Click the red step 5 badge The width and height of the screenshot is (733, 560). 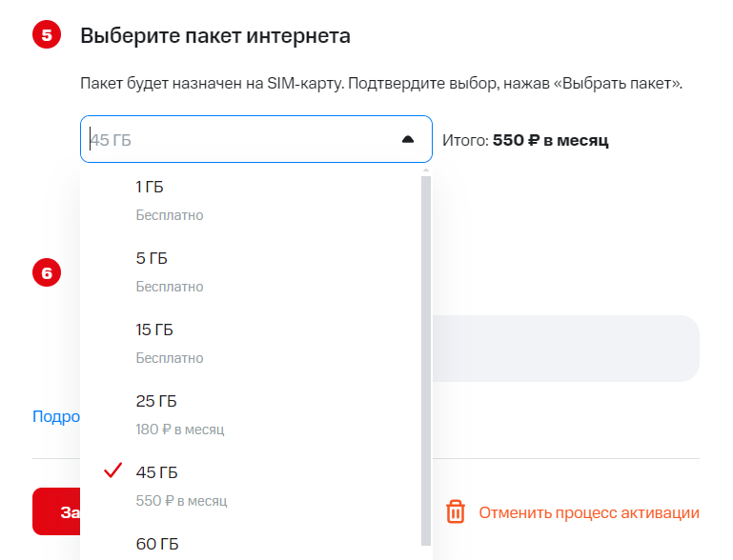coord(46,36)
